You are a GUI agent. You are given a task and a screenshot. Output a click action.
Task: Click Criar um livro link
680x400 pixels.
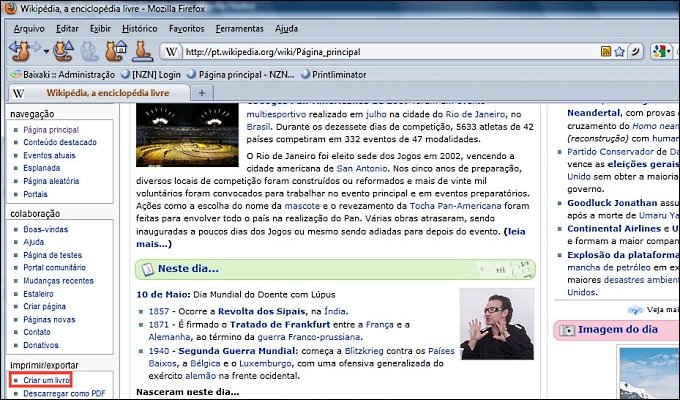point(46,380)
